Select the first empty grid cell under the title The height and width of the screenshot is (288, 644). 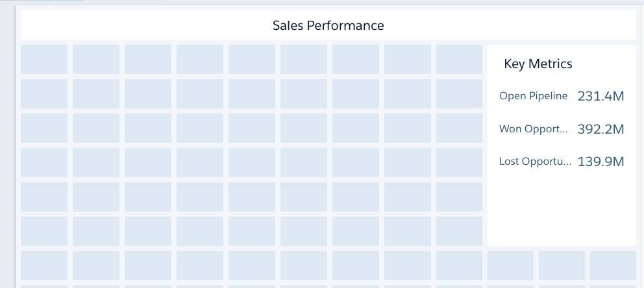pyautogui.click(x=44, y=60)
